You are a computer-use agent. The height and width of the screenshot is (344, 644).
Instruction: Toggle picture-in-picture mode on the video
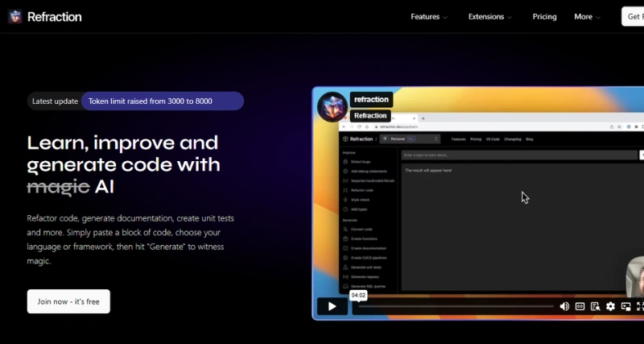click(625, 306)
